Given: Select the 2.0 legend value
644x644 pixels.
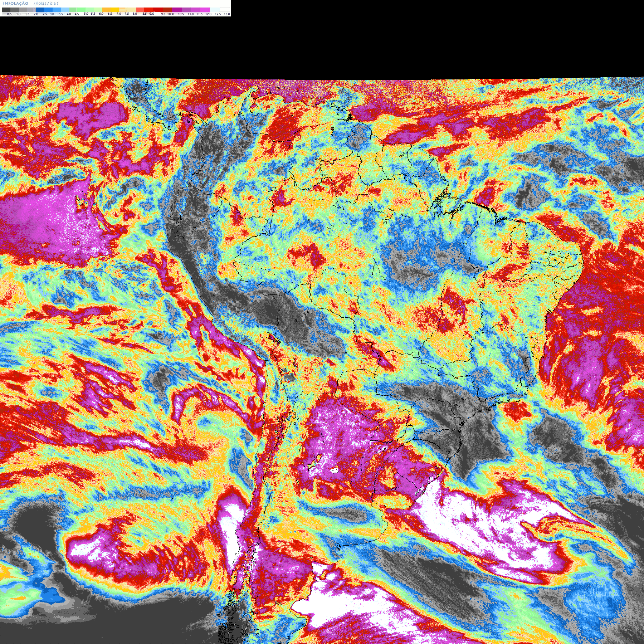Looking at the screenshot, I should 36,14.
